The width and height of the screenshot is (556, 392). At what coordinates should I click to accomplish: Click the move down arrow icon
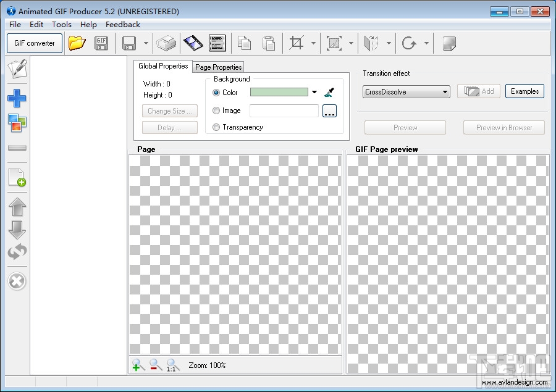tap(17, 230)
